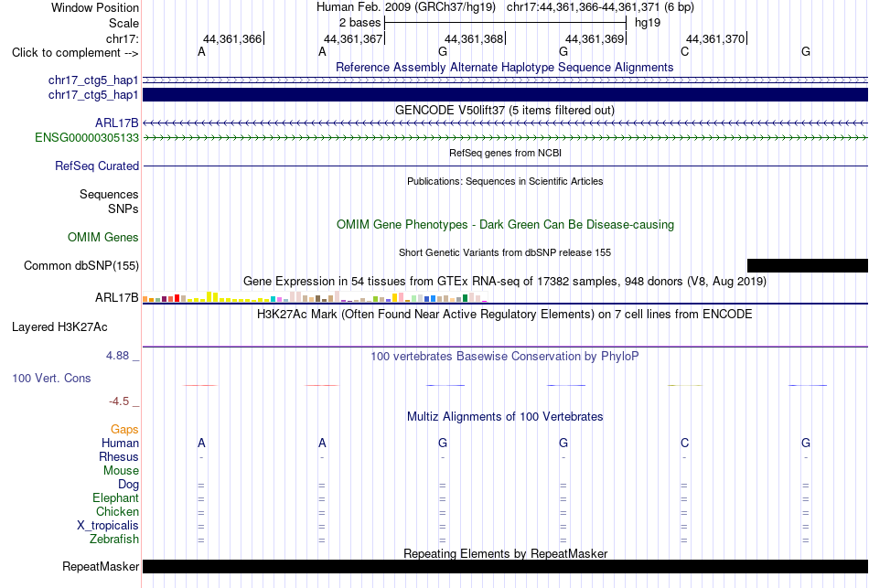Open 'Reference Assembly Alternate Haplotype Sequence Alignments' track title
This screenshot has height=588, width=869.
505,67
